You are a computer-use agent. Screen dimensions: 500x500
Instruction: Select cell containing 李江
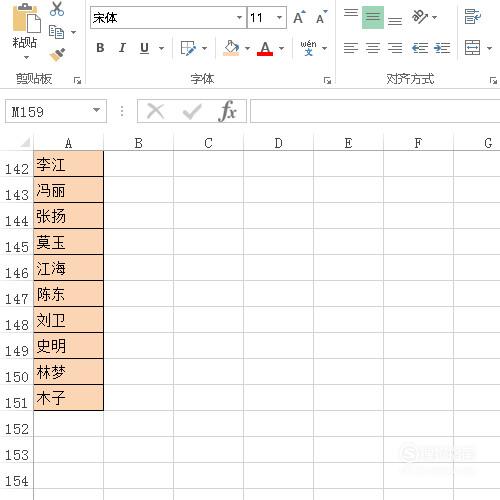tap(69, 164)
